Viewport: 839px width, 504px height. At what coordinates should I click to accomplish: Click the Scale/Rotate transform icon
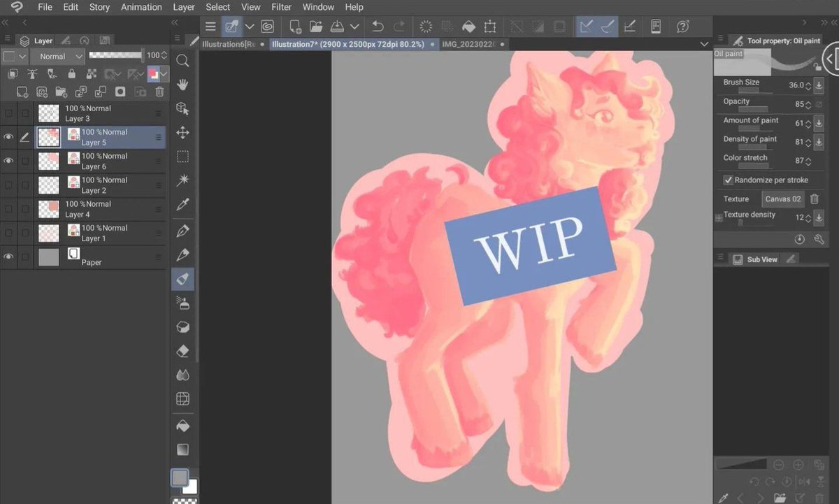click(490, 27)
